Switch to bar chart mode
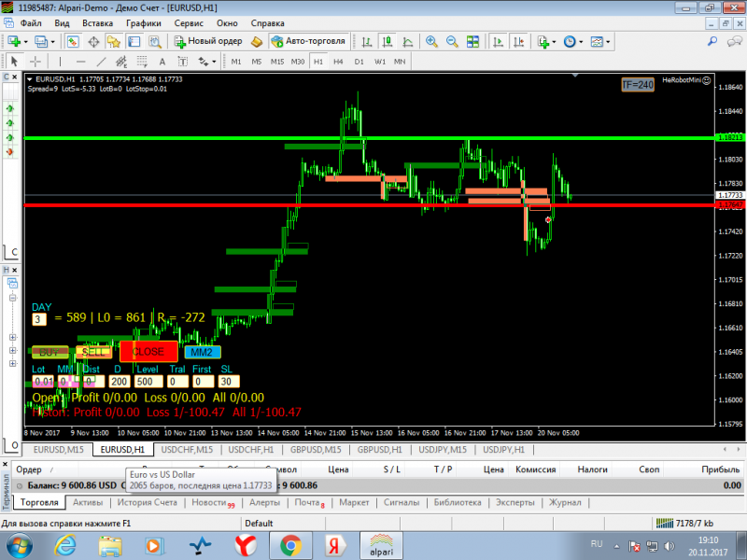This screenshot has width=747, height=560. coord(366,42)
